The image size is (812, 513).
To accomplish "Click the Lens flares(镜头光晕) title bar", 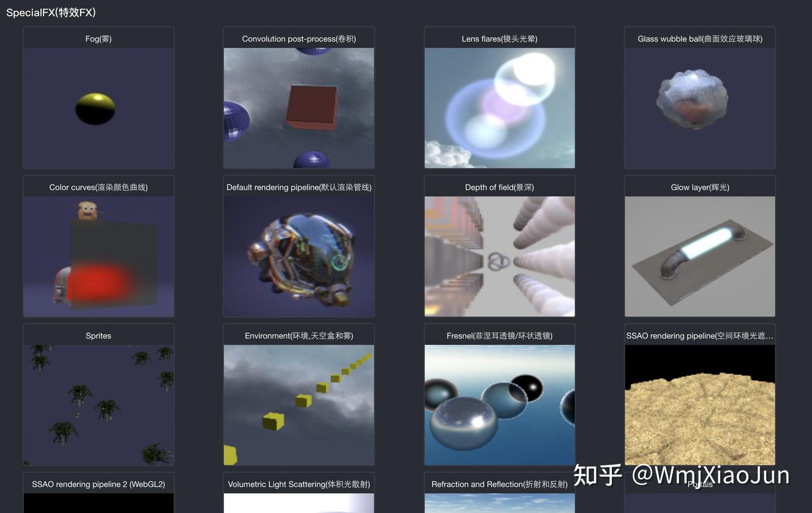I will 500,38.
